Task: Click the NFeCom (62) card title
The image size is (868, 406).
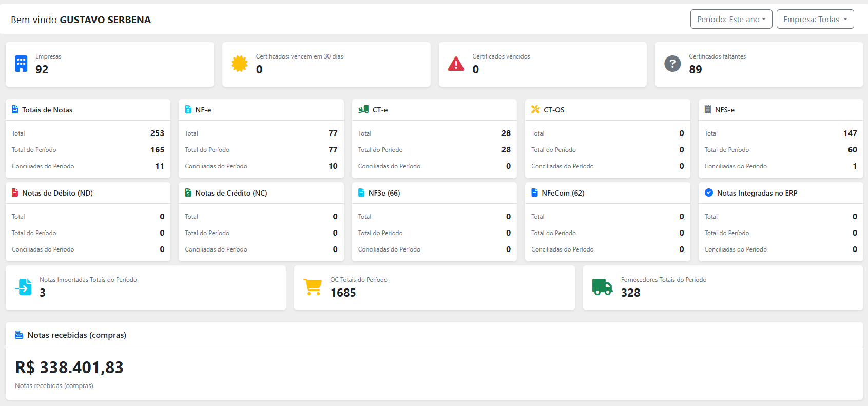Action: [563, 193]
